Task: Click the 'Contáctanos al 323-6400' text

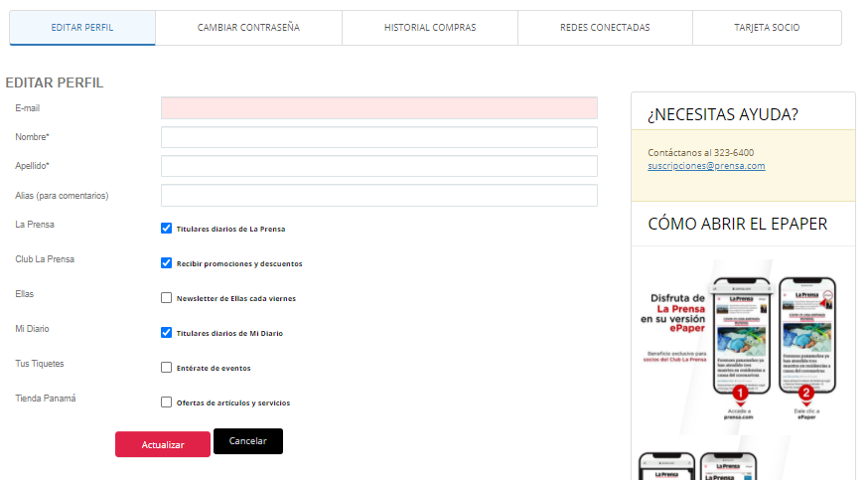Action: click(701, 153)
